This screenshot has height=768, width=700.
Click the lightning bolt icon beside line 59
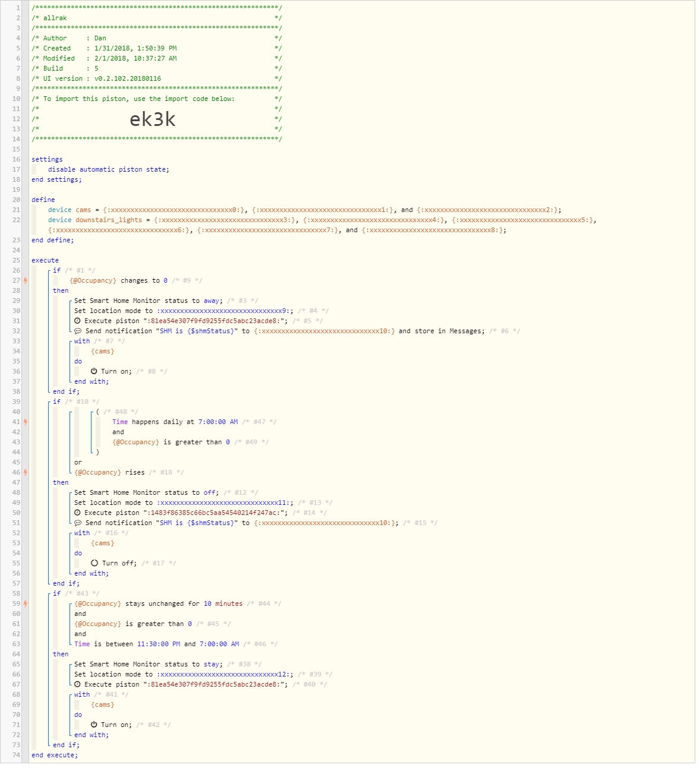[26, 603]
